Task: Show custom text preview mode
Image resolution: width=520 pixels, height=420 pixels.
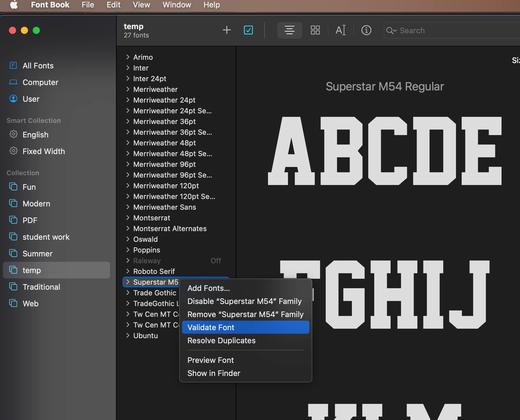Action: click(341, 30)
